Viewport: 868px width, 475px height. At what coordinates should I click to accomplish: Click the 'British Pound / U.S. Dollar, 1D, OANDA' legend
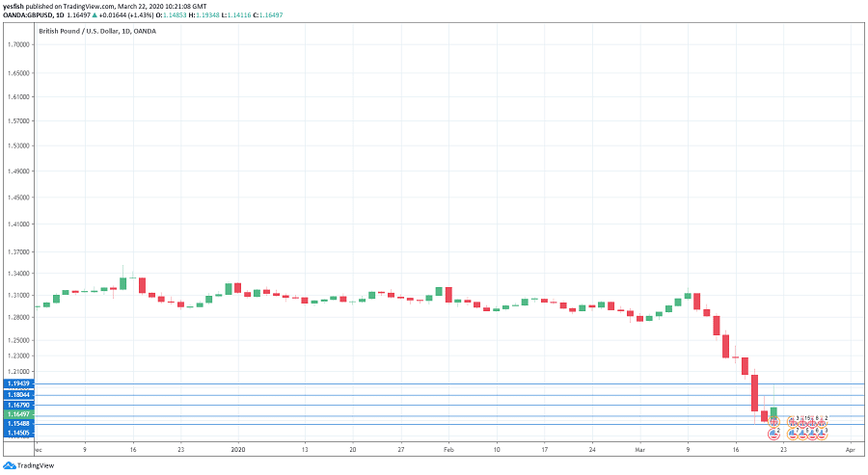(97, 32)
